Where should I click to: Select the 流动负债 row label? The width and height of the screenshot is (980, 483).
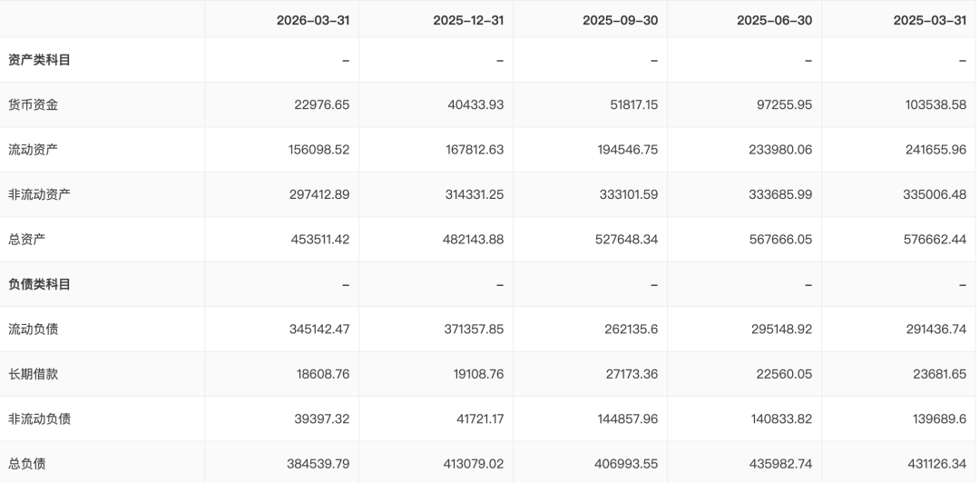pos(34,329)
